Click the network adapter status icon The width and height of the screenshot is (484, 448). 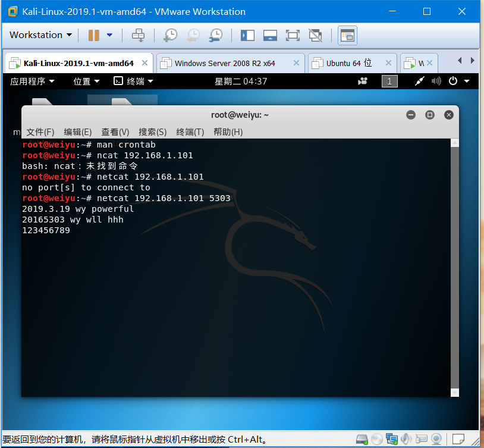392,439
